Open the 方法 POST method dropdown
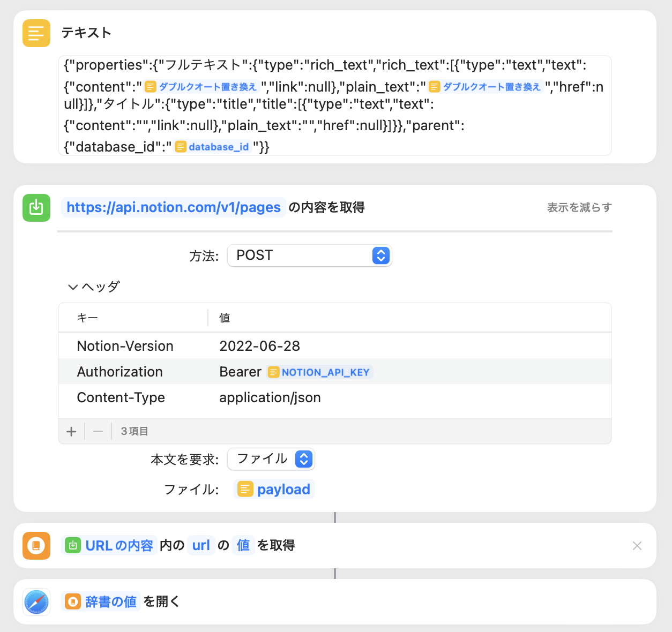 pos(310,255)
